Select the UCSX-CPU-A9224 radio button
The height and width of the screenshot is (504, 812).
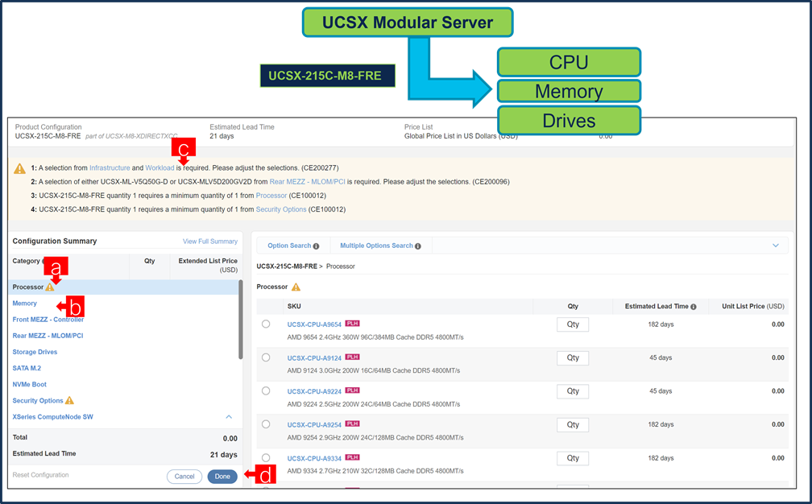[266, 390]
